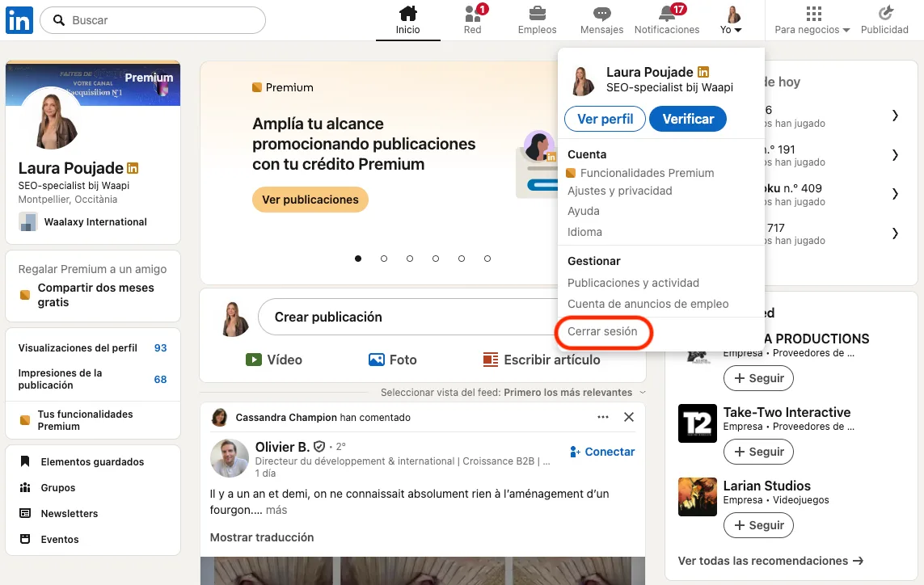924x585 pixels.
Task: Open Cuenta de anuncios de empleo
Action: pyautogui.click(x=648, y=304)
